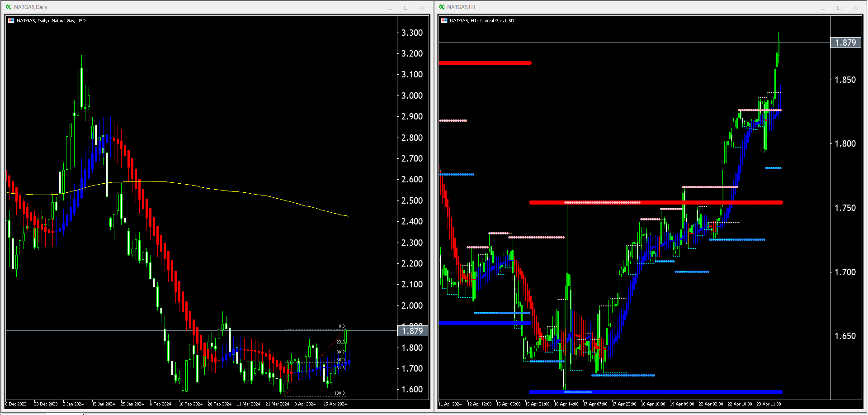Select the NATGAS,H1 window title text
Viewport: 868px width, 415px height.
tap(461, 7)
